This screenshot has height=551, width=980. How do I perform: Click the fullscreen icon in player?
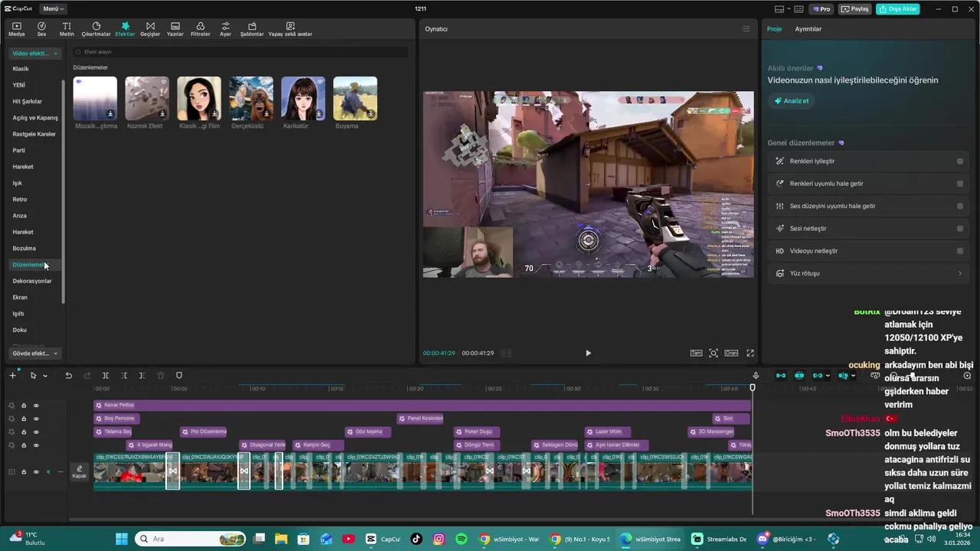[x=750, y=353]
